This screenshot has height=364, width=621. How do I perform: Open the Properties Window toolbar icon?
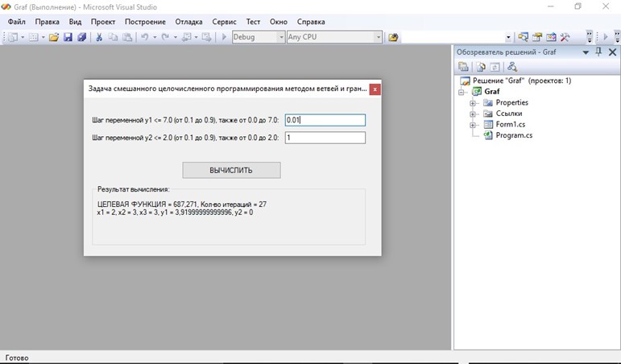537,37
